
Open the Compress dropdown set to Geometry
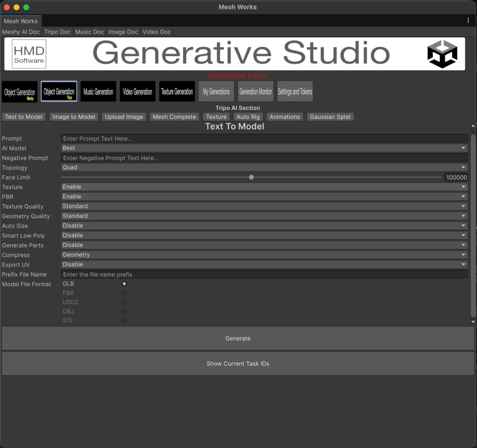[264, 255]
